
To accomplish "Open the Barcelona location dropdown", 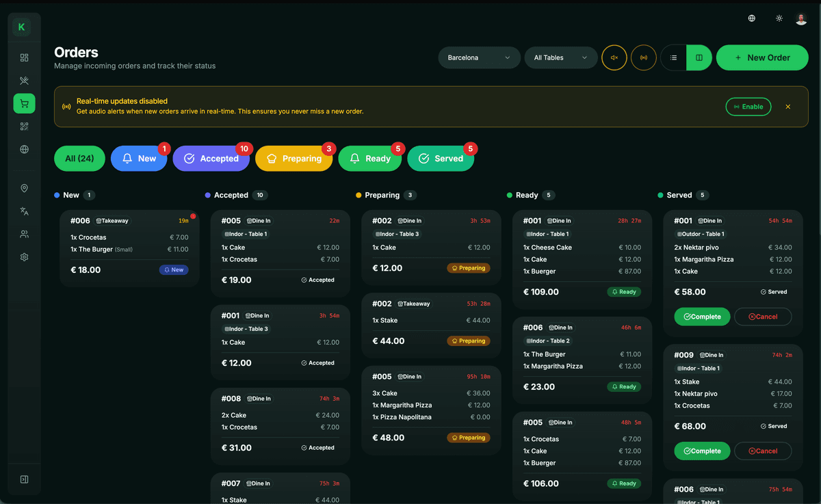I will pyautogui.click(x=479, y=57).
